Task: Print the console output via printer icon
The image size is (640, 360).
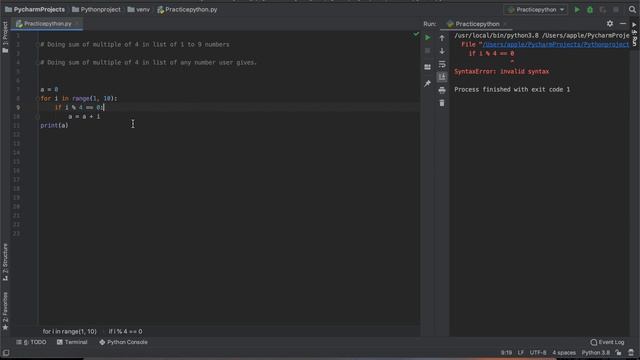Action: point(442,90)
